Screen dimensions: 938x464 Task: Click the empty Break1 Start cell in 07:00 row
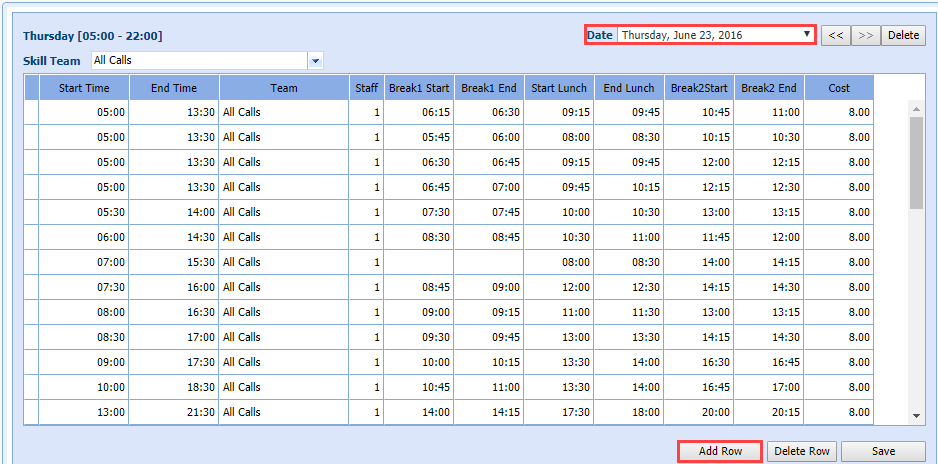(418, 262)
